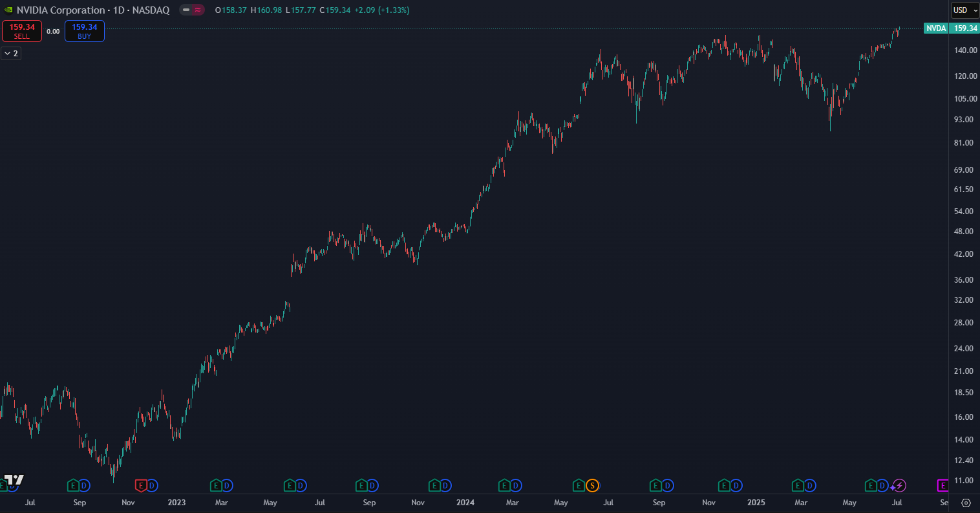The width and height of the screenshot is (980, 513).
Task: Show the dividend marker above Mar 2023
Action: point(227,485)
